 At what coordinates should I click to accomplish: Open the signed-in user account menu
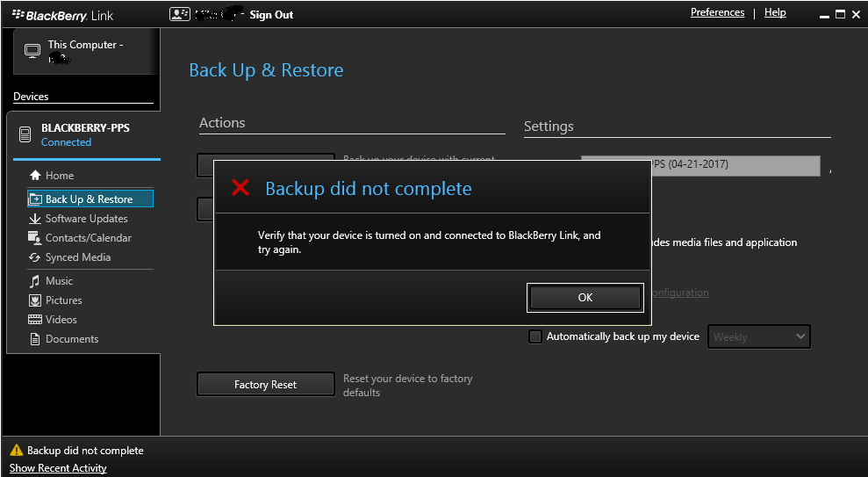tap(180, 14)
